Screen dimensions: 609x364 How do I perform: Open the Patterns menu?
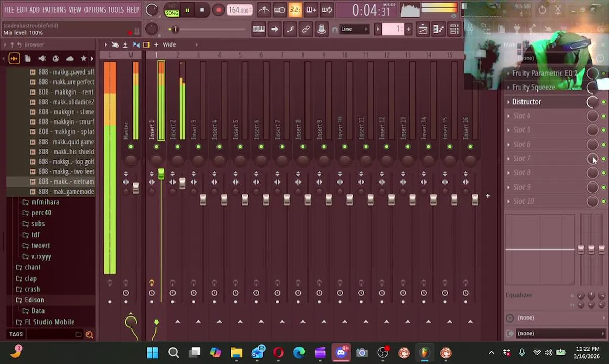coord(54,10)
